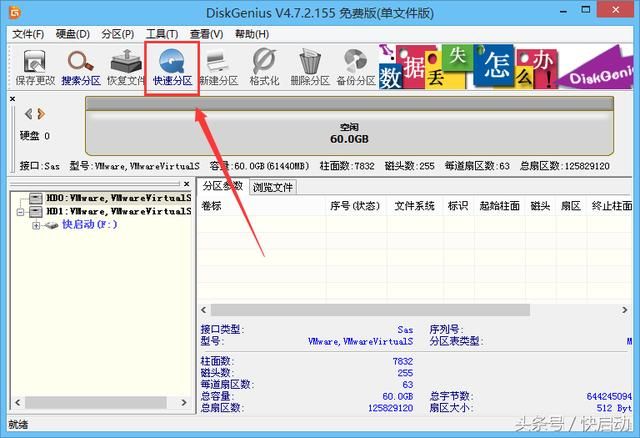Click the 搜索分区 (Search Partitions) icon
The width and height of the screenshot is (640, 438).
pos(78,67)
